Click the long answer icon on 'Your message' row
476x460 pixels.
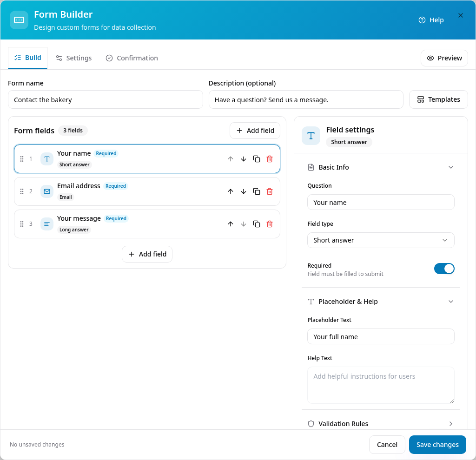pyautogui.click(x=47, y=224)
